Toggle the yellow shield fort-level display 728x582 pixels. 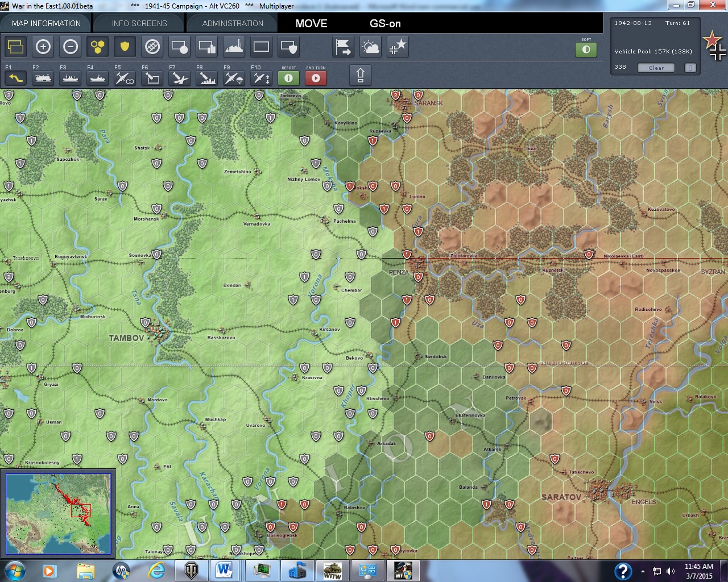point(125,47)
